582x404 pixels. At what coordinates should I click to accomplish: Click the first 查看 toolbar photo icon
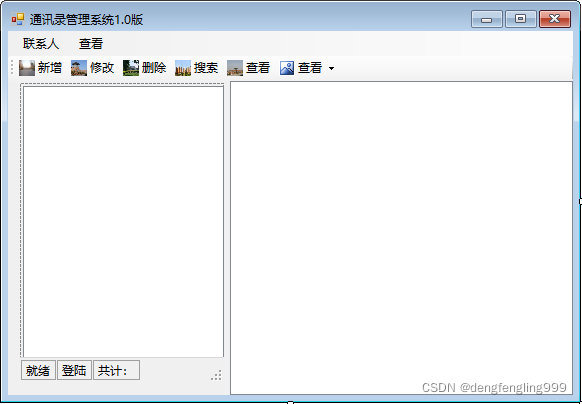pos(235,68)
